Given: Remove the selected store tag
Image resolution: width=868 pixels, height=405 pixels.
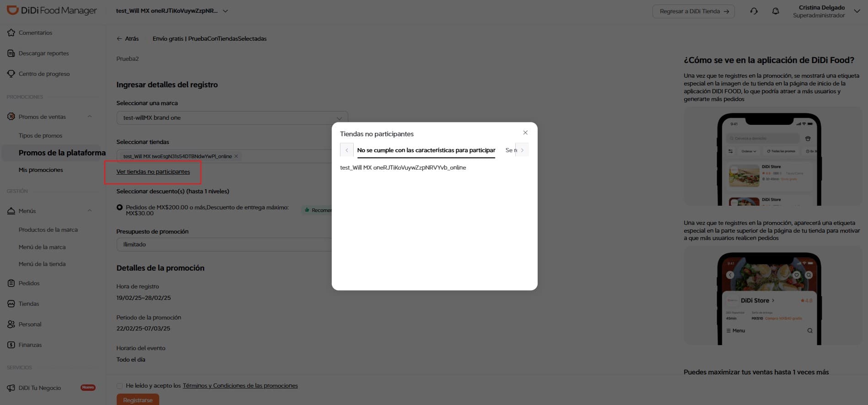Looking at the screenshot, I should pos(236,156).
